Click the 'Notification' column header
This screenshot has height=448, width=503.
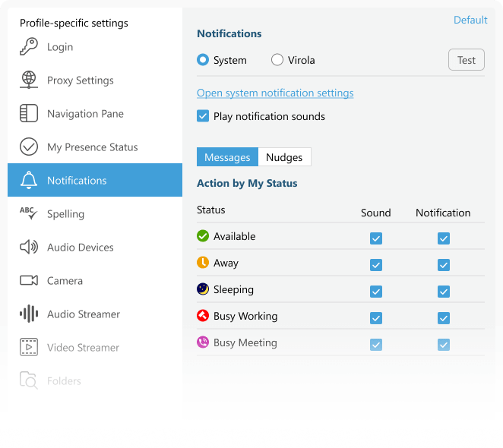[443, 213]
